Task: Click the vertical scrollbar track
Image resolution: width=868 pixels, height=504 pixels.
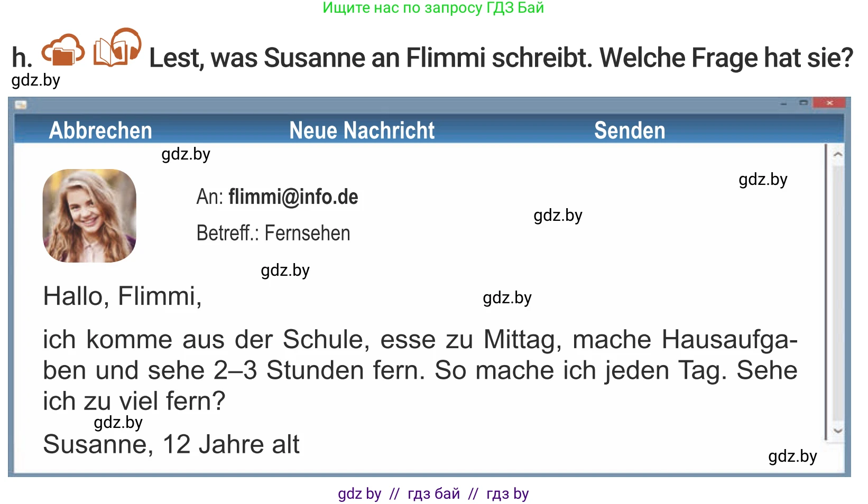Action: click(x=837, y=291)
